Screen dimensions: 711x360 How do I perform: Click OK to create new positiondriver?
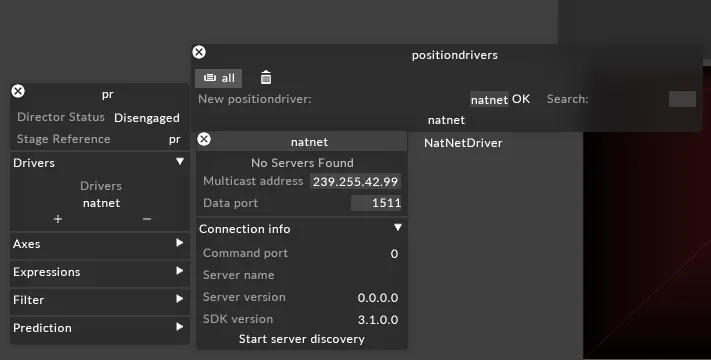[521, 99]
